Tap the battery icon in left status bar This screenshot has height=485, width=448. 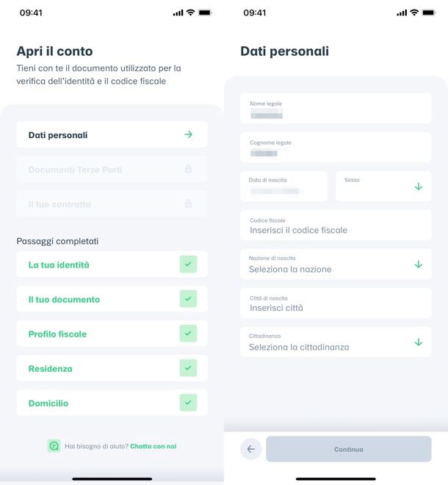point(205,12)
